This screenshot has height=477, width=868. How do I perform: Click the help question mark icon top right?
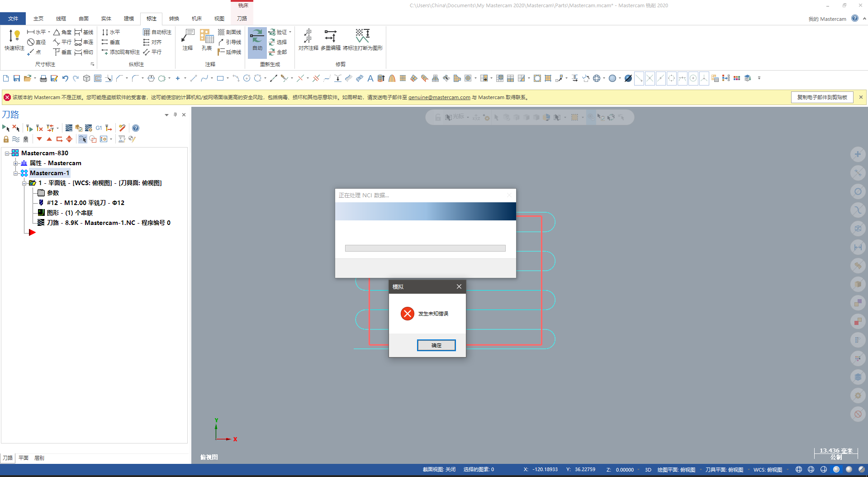tap(854, 19)
